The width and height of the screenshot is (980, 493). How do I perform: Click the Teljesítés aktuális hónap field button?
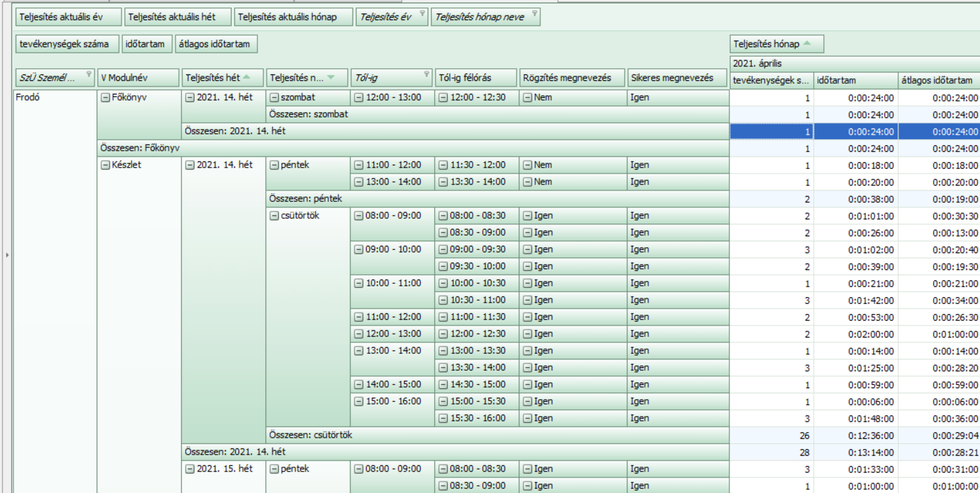coord(294,17)
